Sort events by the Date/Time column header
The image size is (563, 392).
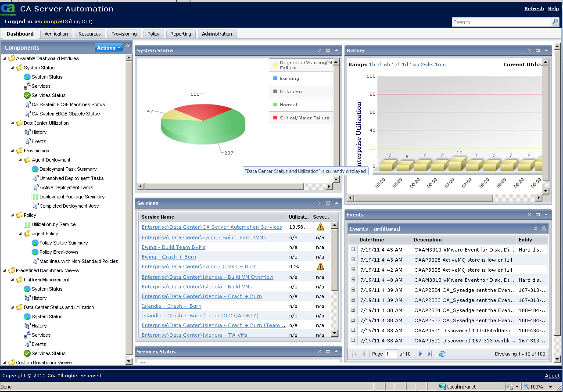click(x=384, y=240)
